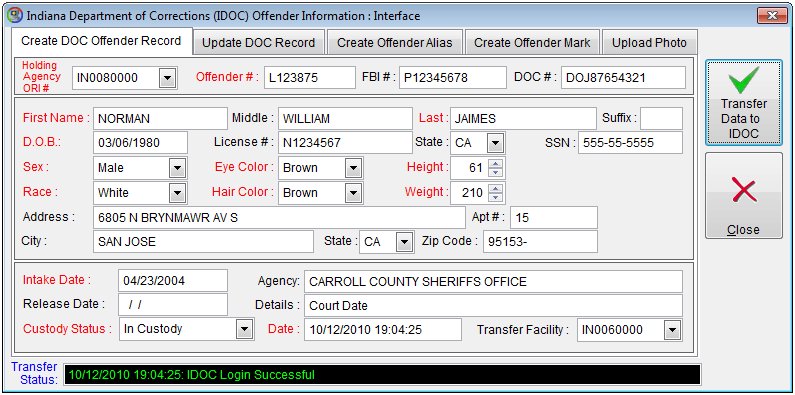Click the Apt # field
This screenshot has width=795, height=395.
(554, 218)
